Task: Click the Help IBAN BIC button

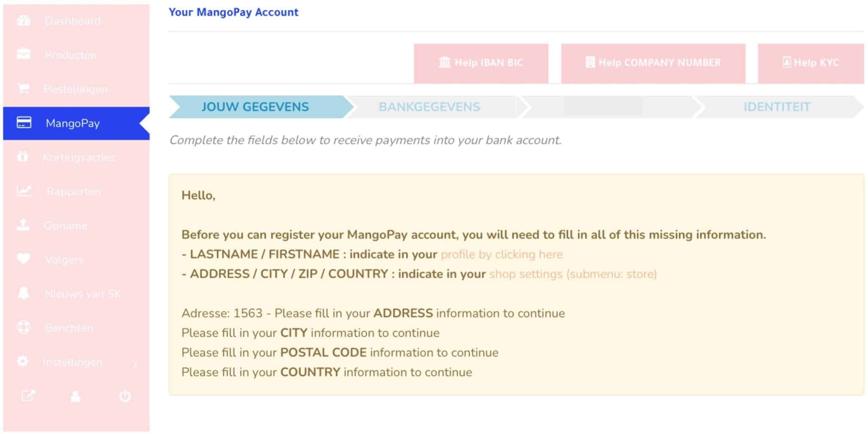Action: 481,63
